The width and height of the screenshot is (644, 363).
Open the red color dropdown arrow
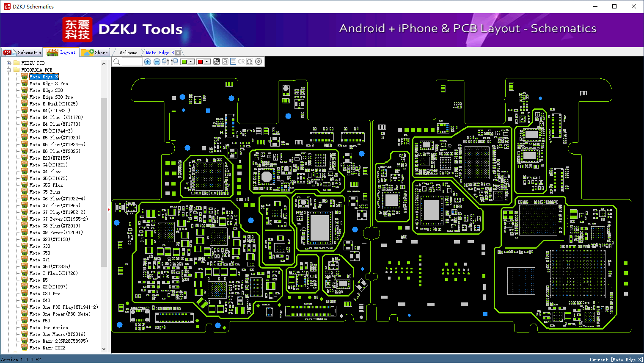[207, 62]
